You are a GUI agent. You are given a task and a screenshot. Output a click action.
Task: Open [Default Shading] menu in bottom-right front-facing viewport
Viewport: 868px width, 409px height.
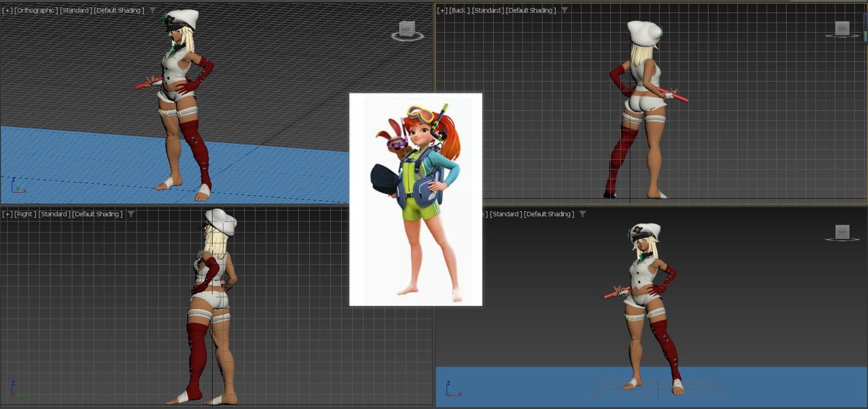coord(549,214)
